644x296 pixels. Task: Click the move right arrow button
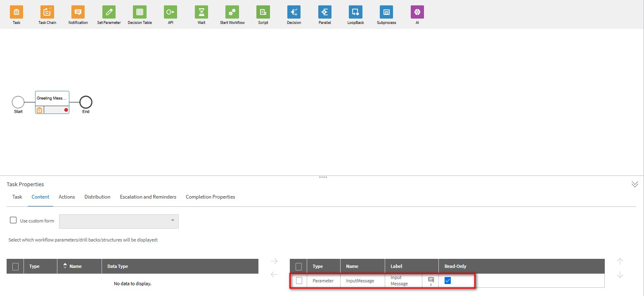pyautogui.click(x=274, y=261)
